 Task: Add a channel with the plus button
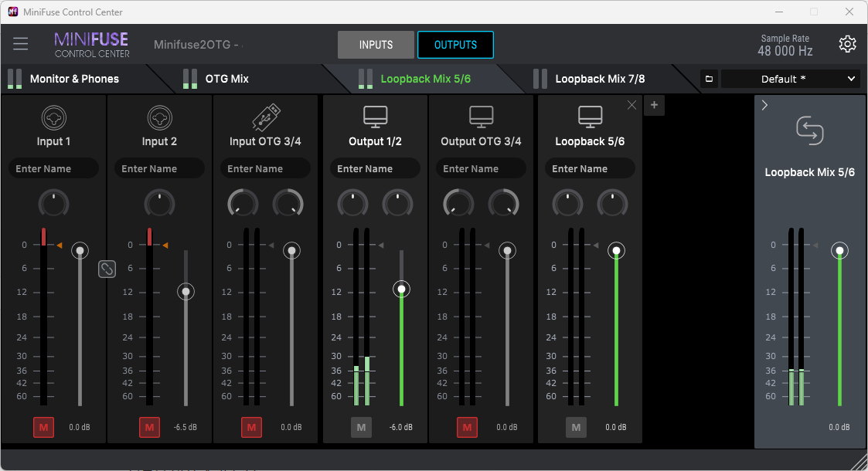[654, 105]
